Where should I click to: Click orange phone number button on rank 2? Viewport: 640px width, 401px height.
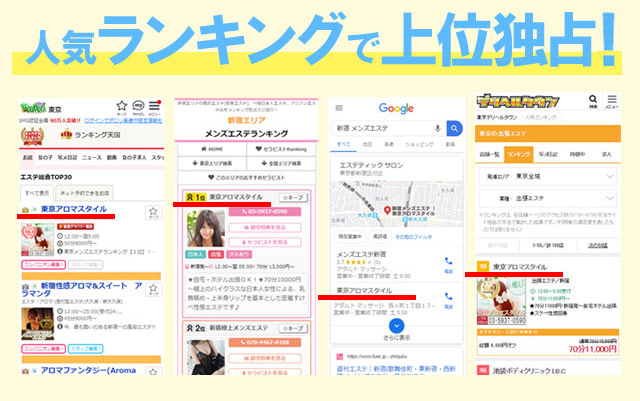tap(265, 342)
